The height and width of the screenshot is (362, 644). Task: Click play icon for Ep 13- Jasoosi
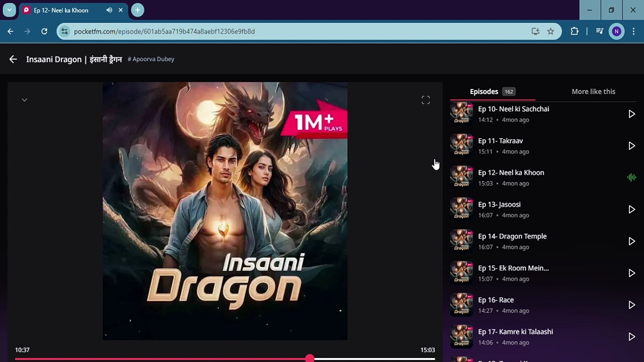point(632,210)
